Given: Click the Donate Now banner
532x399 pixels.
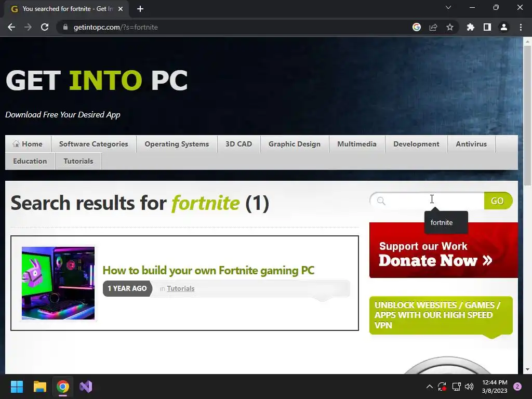Looking at the screenshot, I should [444, 250].
